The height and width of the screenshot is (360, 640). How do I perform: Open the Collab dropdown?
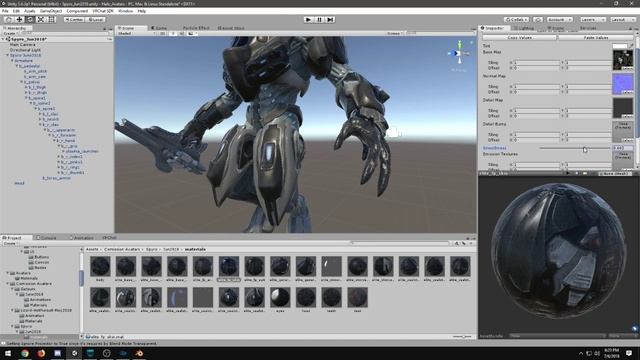(x=516, y=19)
